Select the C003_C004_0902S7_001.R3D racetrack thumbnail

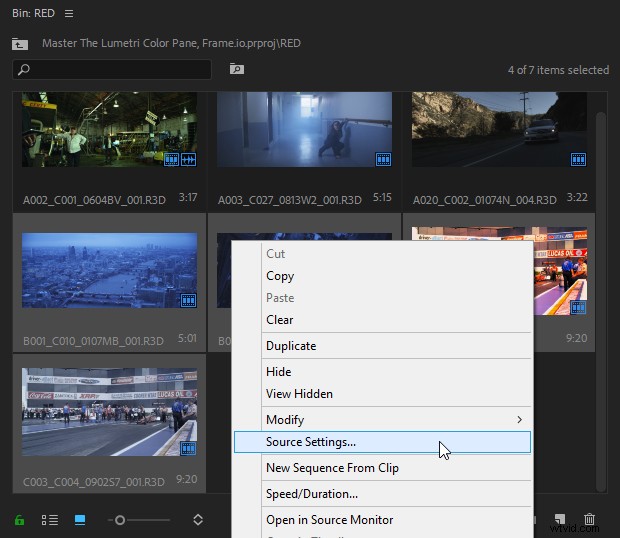pyautogui.click(x=110, y=412)
